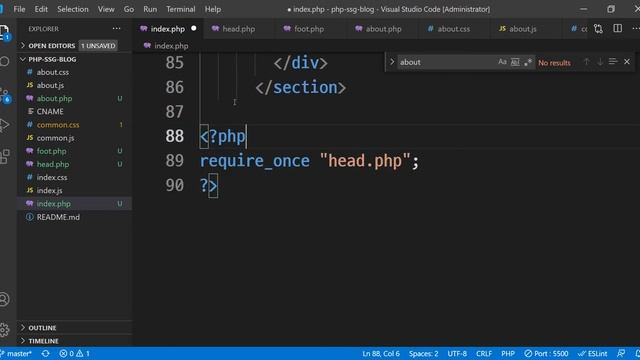Viewport: 640px width, 360px height.
Task: Click the open changes compare icon
Action: [x=598, y=29]
